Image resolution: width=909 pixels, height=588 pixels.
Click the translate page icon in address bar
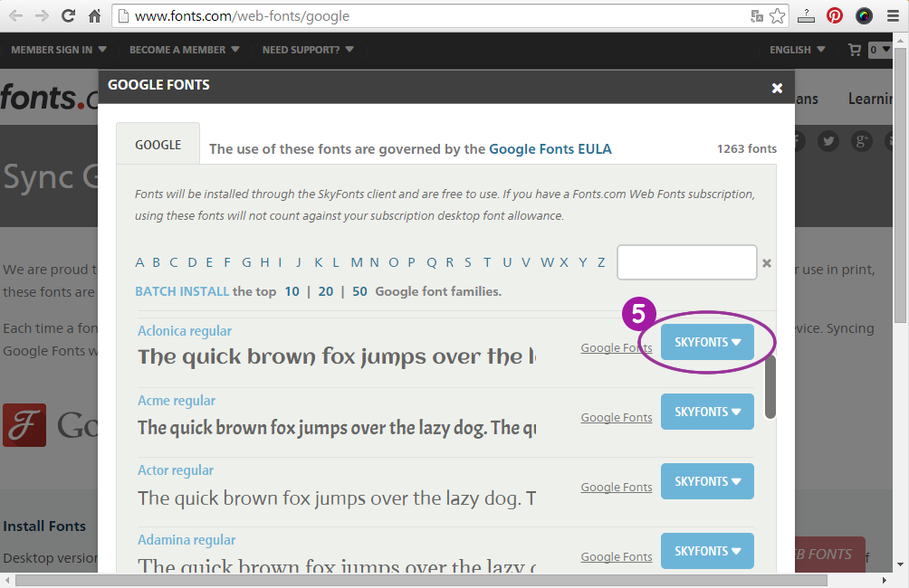tap(757, 15)
